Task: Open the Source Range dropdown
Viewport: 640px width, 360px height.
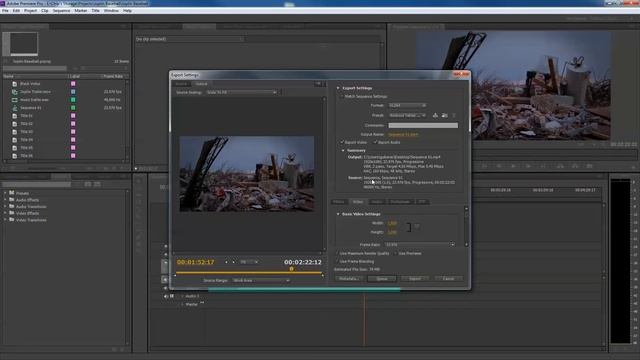Action: (x=261, y=280)
